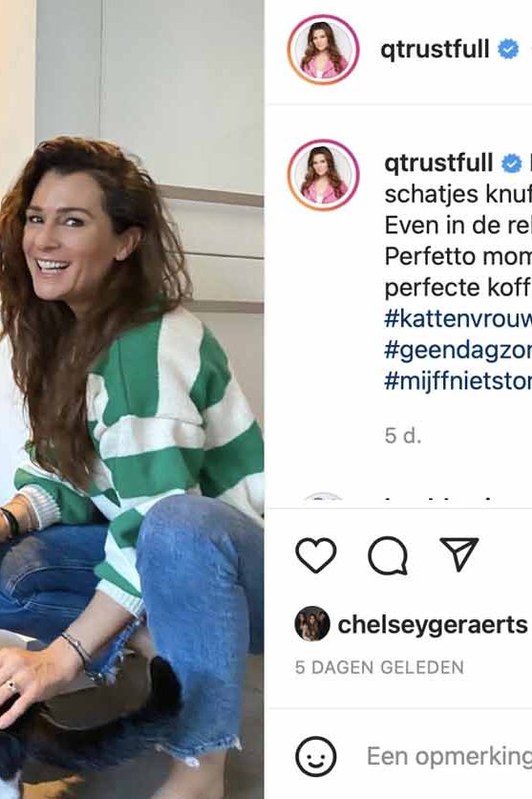Follow the #geendagzon hashtag link
This screenshot has width=532, height=799.
[458, 351]
